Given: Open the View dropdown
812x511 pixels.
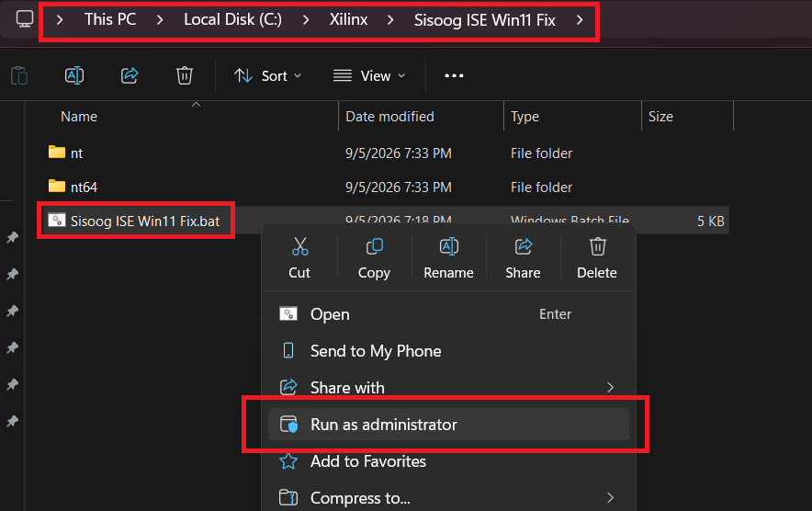Looking at the screenshot, I should [x=369, y=75].
